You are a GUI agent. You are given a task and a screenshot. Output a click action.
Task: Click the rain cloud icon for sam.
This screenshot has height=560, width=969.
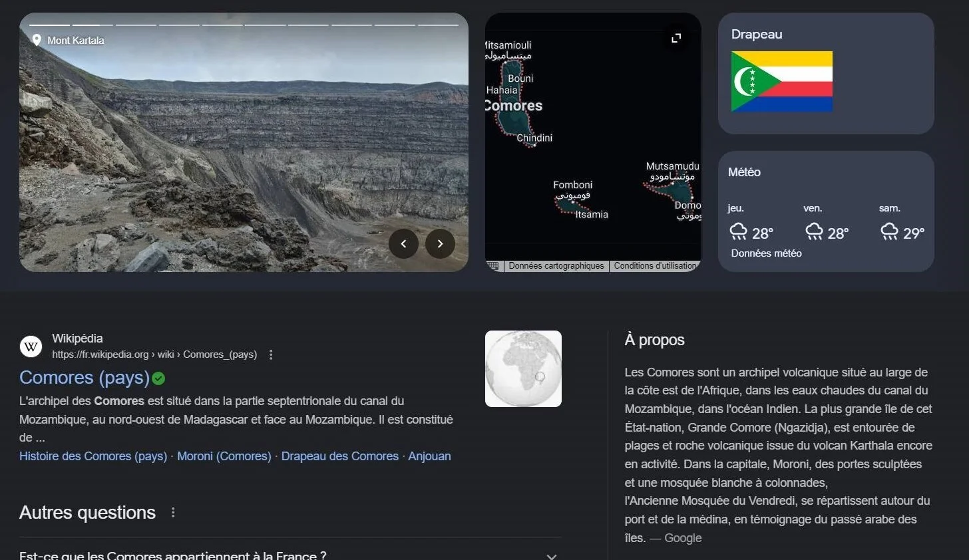(890, 231)
